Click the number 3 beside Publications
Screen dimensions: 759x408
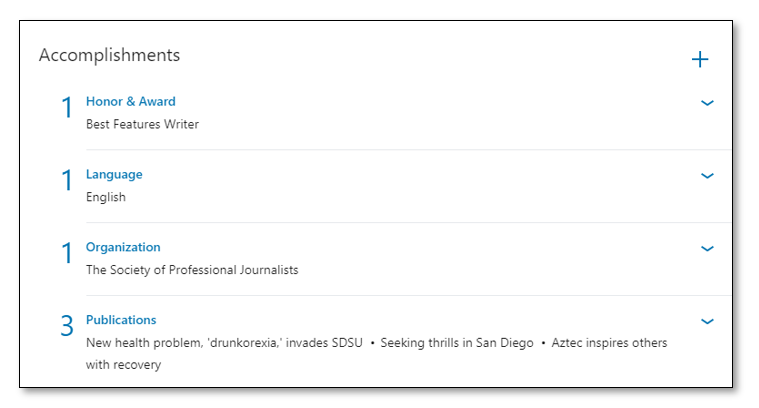[x=67, y=326]
